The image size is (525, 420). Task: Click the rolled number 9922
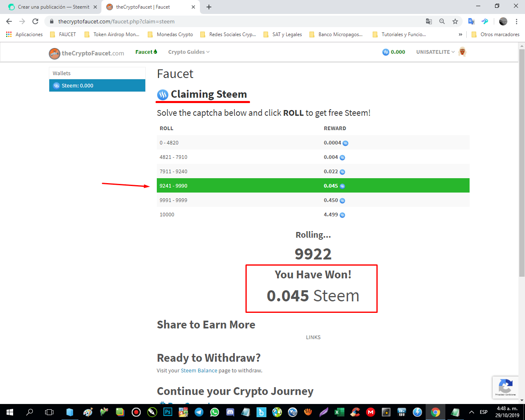point(313,254)
